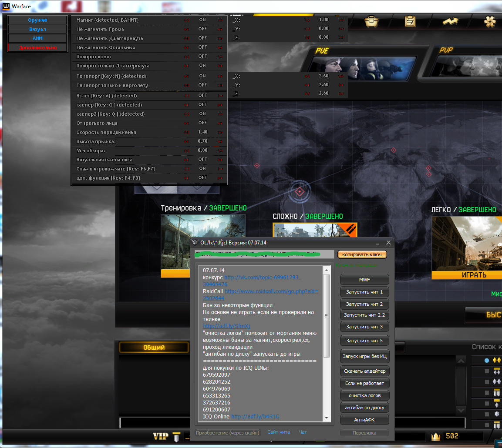Viewport: 502px width, 448px height.
Task: Click 'Приобретение (через скайп)' button
Action: (228, 433)
